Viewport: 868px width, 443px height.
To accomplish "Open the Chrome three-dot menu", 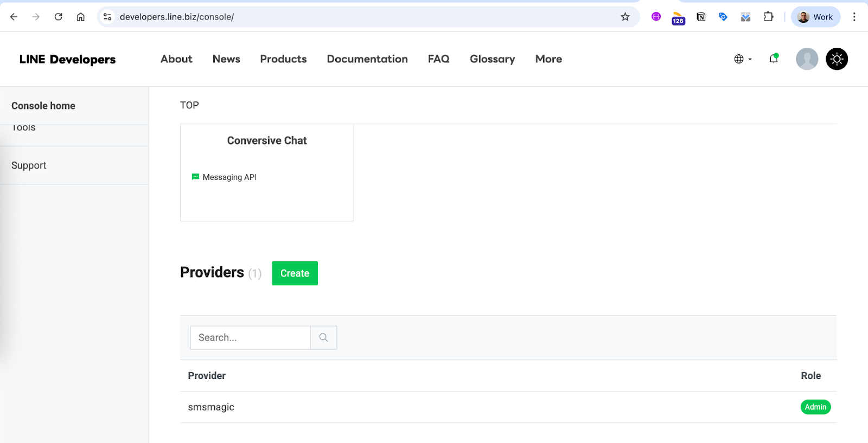I will pyautogui.click(x=854, y=17).
